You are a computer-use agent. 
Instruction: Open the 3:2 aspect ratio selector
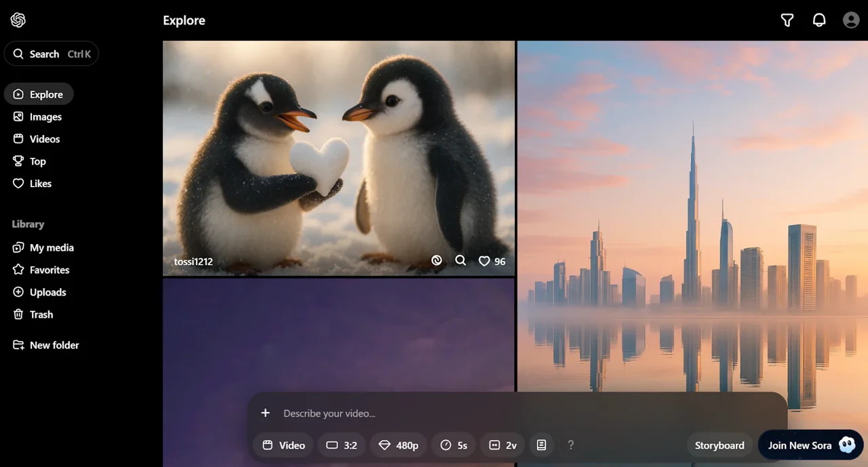click(341, 445)
